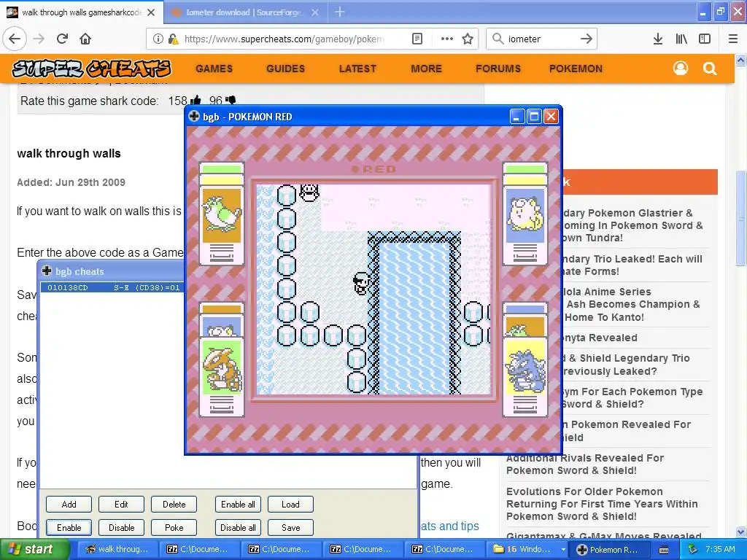The height and width of the screenshot is (560, 747).
Task: Open Firefox library icon
Action: tap(681, 39)
